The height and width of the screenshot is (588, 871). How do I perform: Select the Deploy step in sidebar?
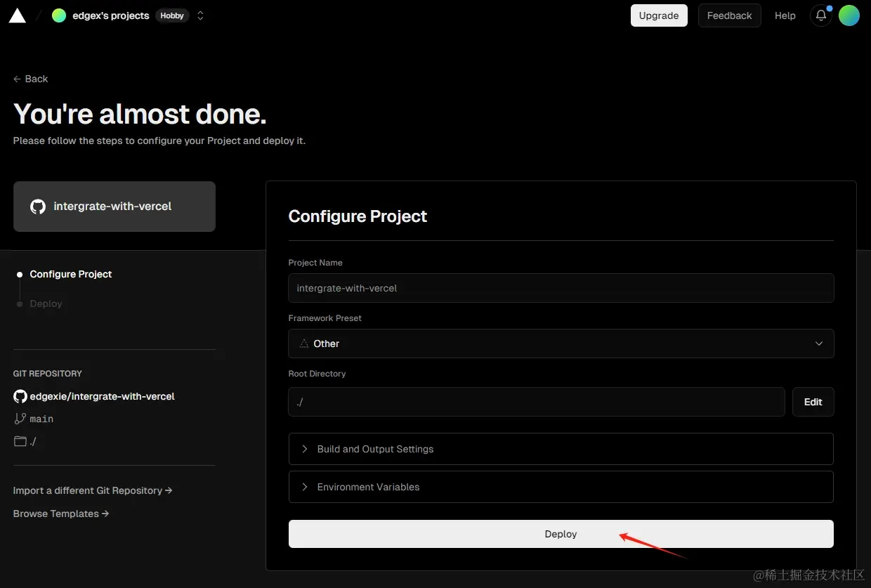tap(46, 303)
